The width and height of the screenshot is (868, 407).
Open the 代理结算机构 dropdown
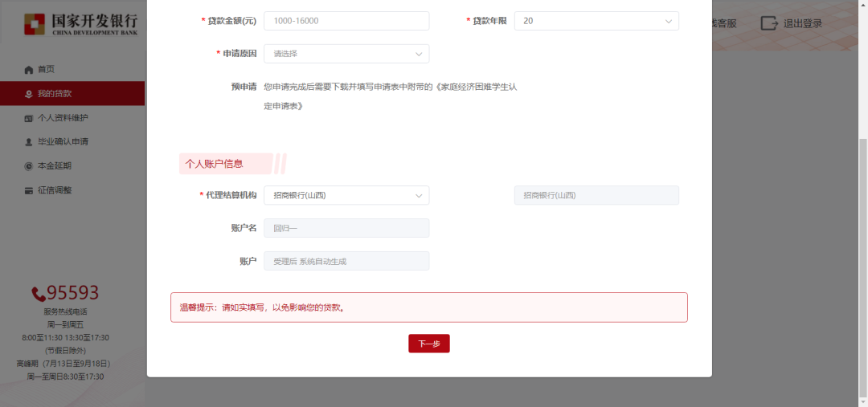click(x=346, y=195)
